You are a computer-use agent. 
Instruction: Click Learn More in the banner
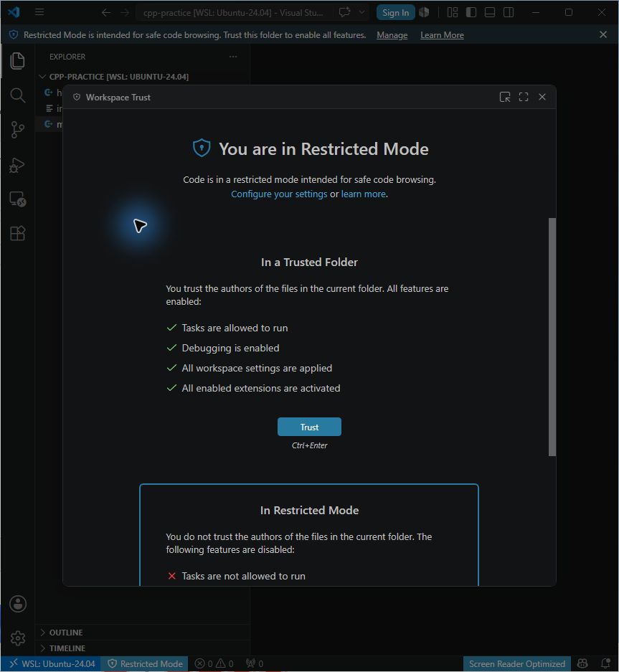(442, 35)
